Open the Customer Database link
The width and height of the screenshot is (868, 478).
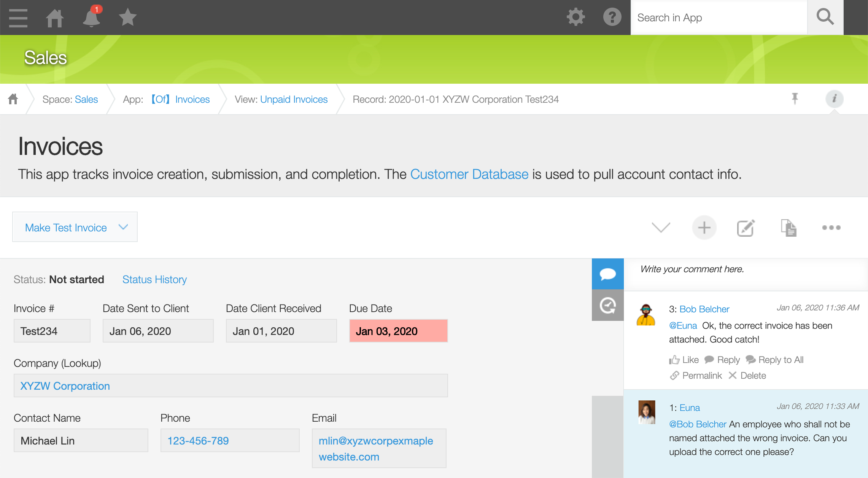469,174
